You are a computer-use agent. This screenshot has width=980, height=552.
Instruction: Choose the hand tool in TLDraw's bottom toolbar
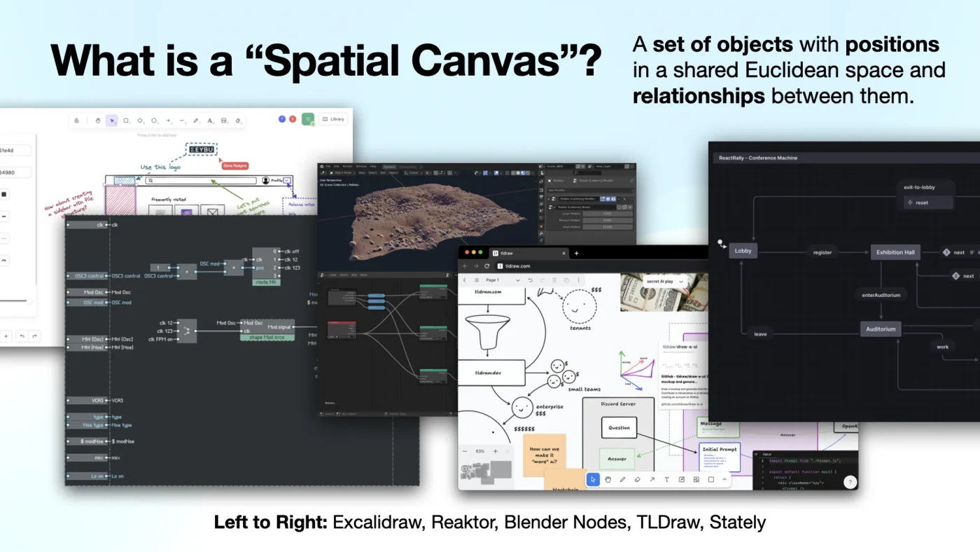(x=608, y=480)
